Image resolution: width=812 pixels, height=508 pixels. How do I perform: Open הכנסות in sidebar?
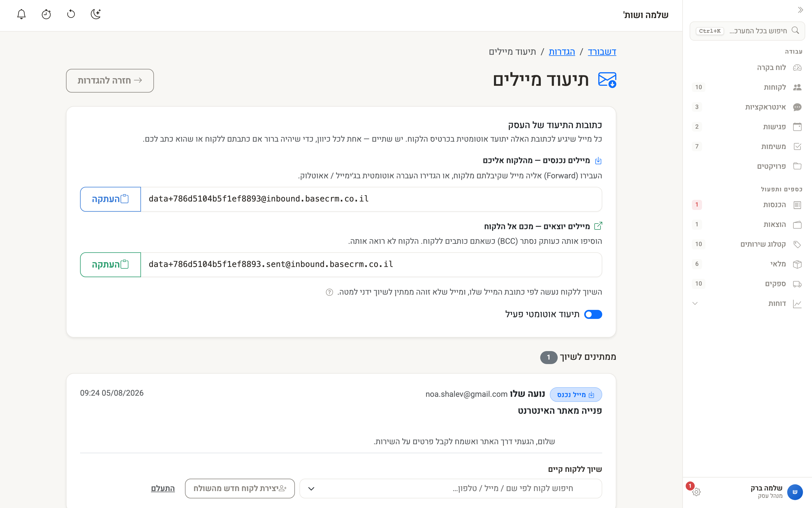point(747,205)
